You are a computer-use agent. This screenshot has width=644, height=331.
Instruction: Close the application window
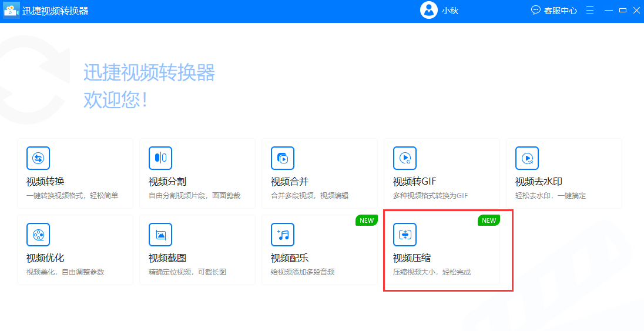click(x=637, y=10)
